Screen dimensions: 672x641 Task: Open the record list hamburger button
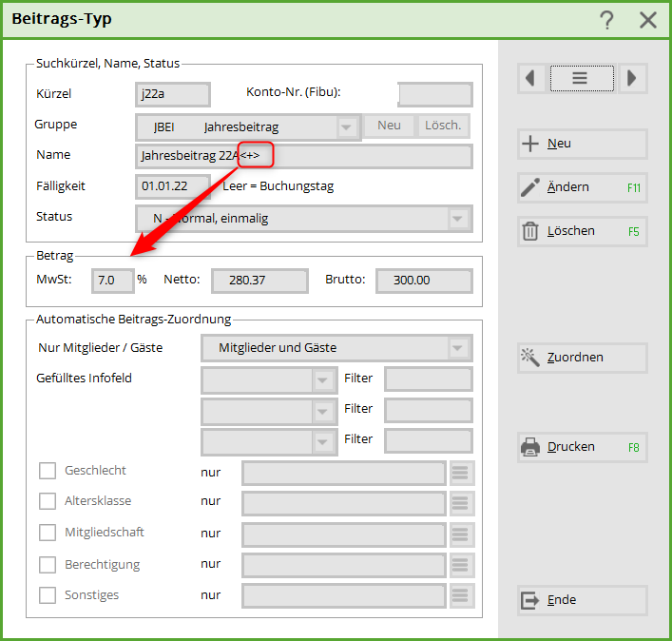[x=580, y=78]
